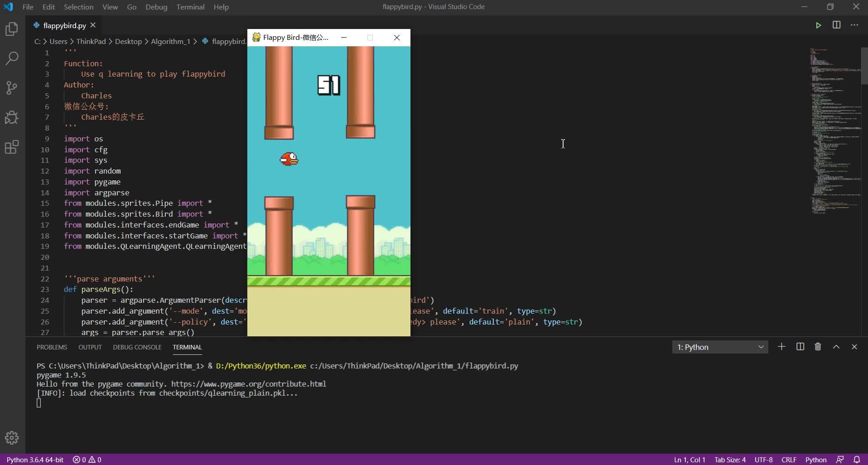
Task: Open the Extensions icon in the activity bar
Action: 11,147
